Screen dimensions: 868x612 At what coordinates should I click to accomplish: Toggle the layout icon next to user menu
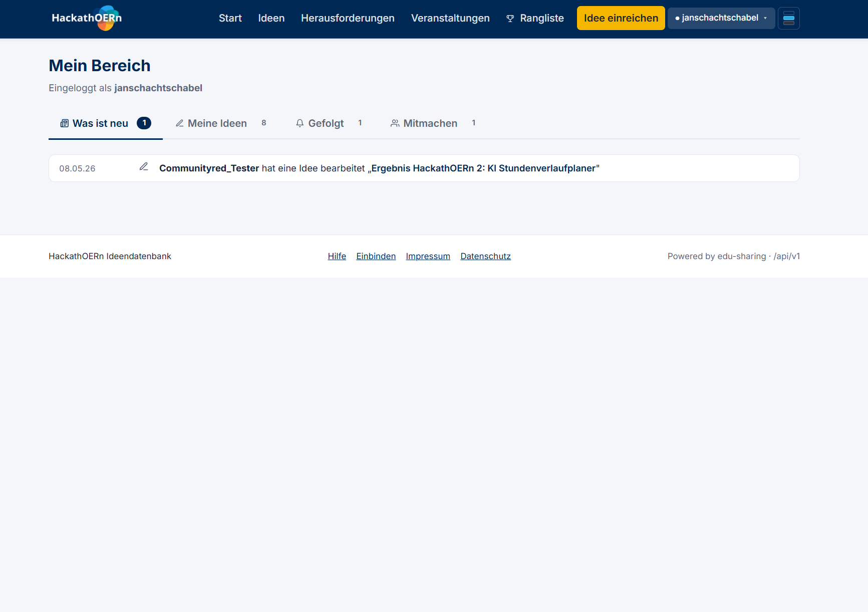[x=789, y=19]
